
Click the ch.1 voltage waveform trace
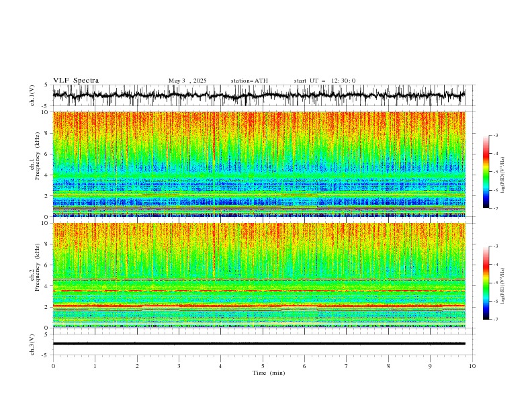[259, 95]
